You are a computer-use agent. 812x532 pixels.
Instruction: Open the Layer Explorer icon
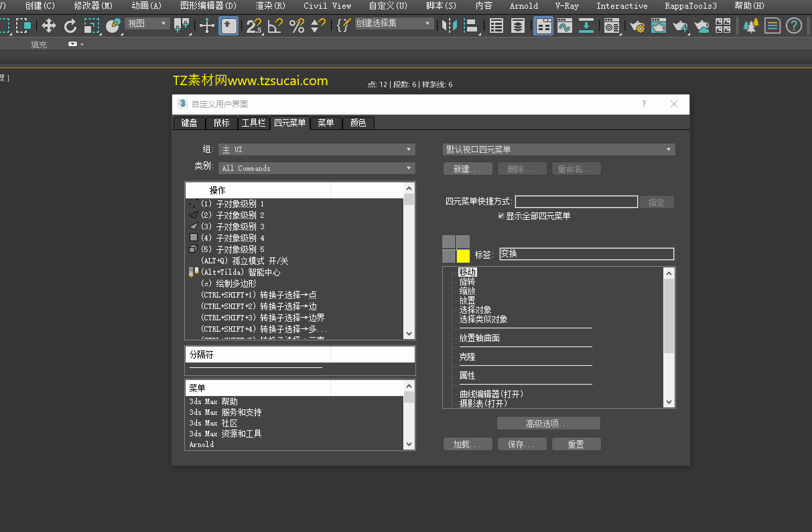pyautogui.click(x=518, y=26)
